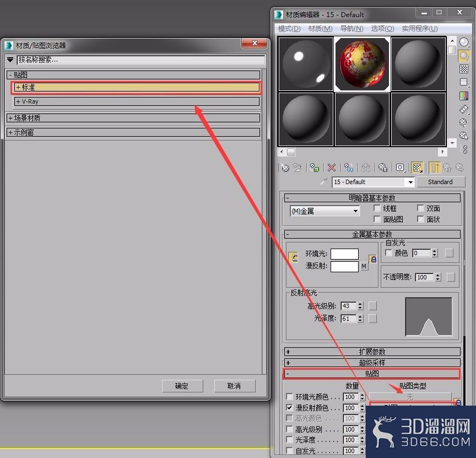The image size is (476, 458).
Task: Click the Select by Material icon
Action: pos(463,136)
